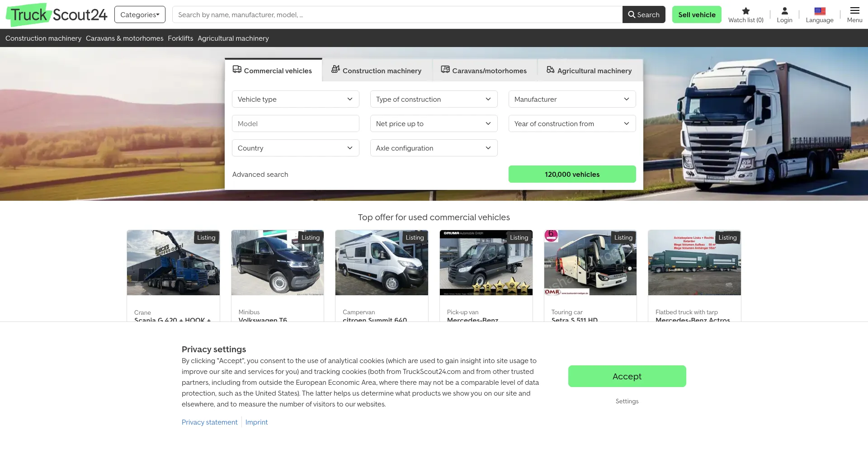Open the Type of construction dropdown
This screenshot has height=449, width=868.
(434, 99)
